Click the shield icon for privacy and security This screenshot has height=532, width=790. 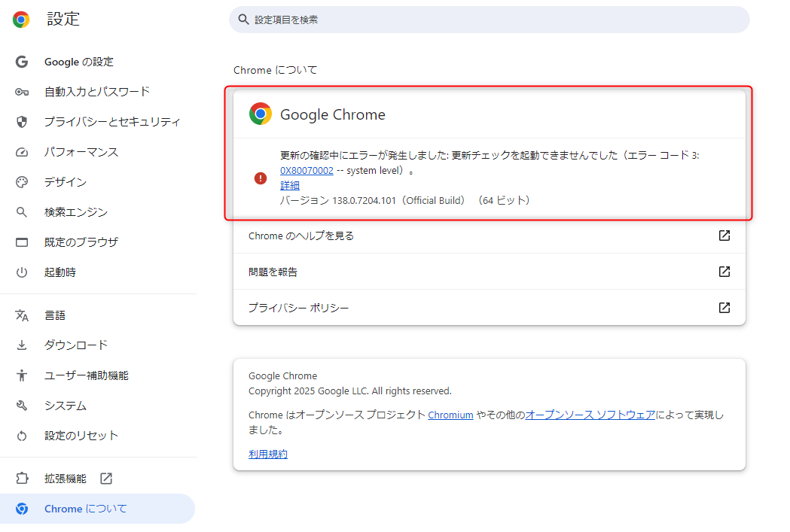tap(22, 122)
